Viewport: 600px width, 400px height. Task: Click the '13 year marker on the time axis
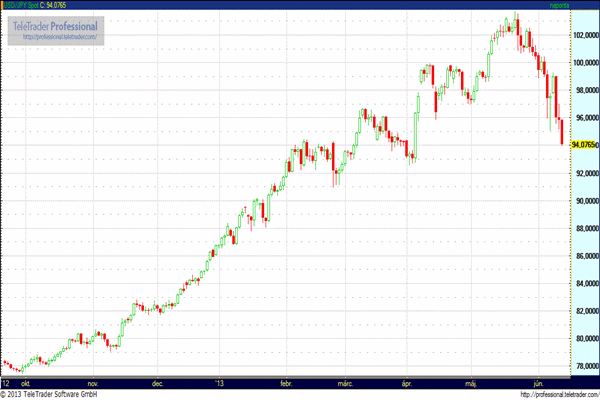coord(220,381)
